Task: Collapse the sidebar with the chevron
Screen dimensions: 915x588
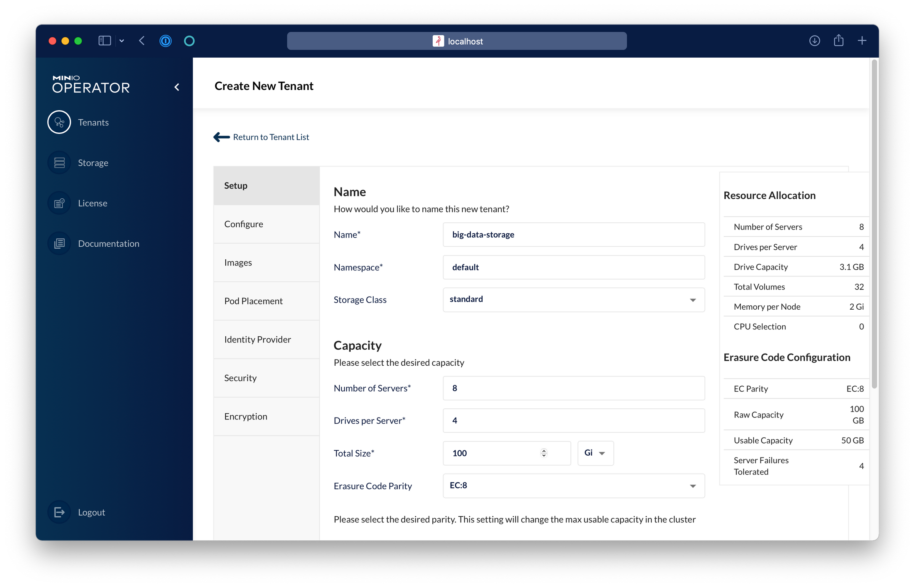Action: pos(177,87)
